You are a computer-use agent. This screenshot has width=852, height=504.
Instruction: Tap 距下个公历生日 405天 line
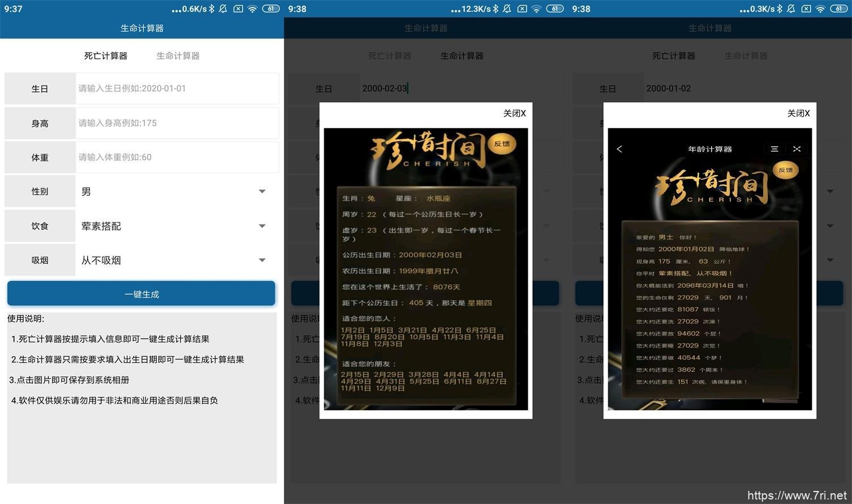(x=417, y=303)
